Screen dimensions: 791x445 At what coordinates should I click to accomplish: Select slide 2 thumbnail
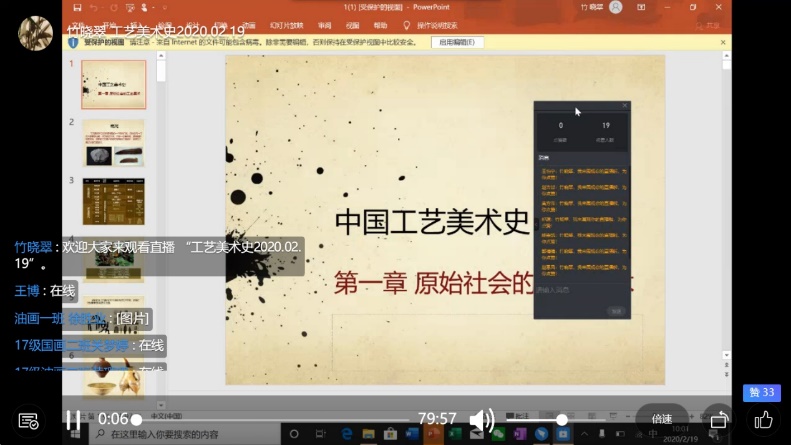click(113, 142)
